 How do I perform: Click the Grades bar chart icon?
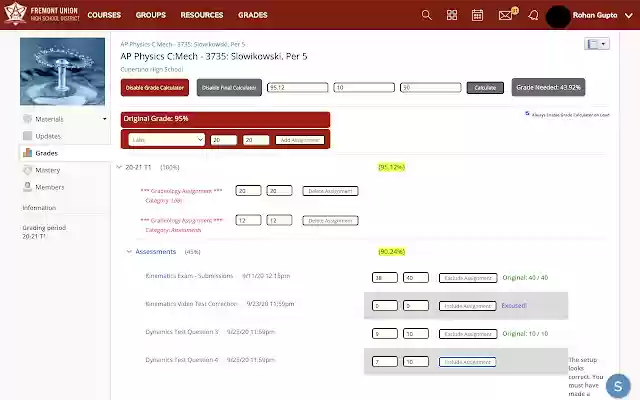click(28, 153)
